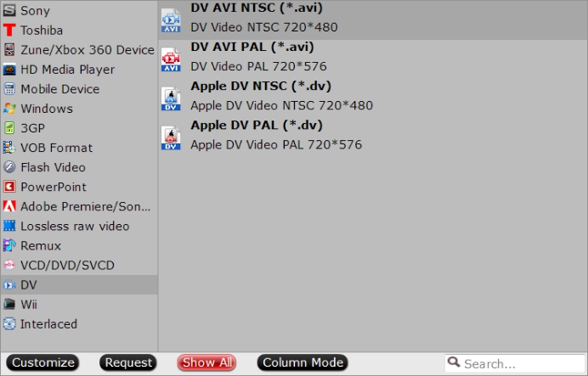588x376 pixels.
Task: Toggle the Show All button
Action: [x=206, y=362]
